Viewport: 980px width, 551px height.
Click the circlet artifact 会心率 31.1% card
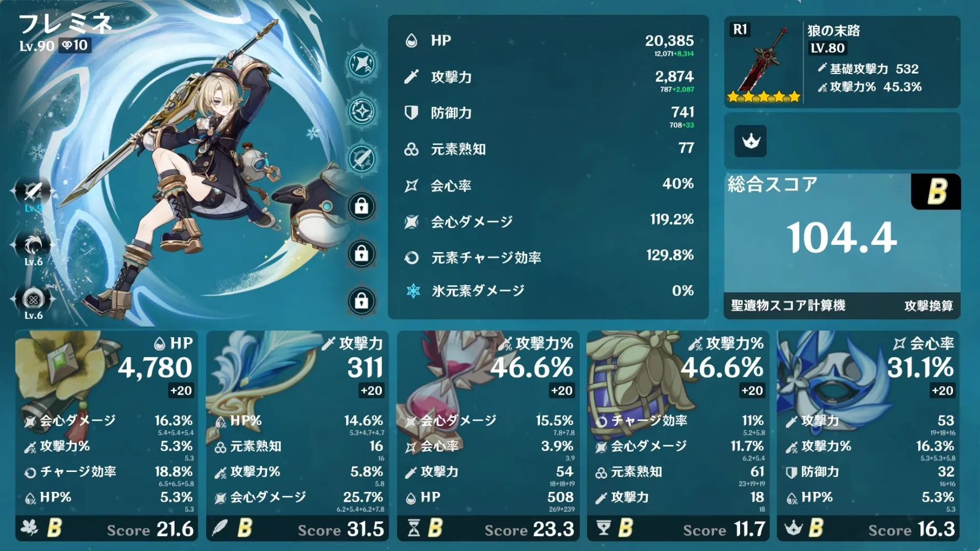(x=868, y=435)
